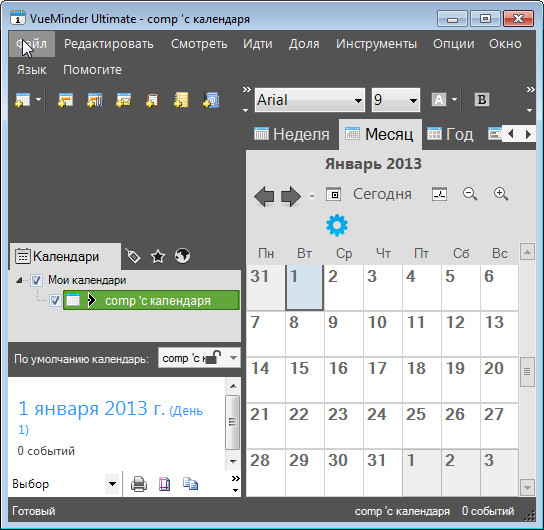
Task: Open the globe time zones tab icon
Action: [182, 256]
